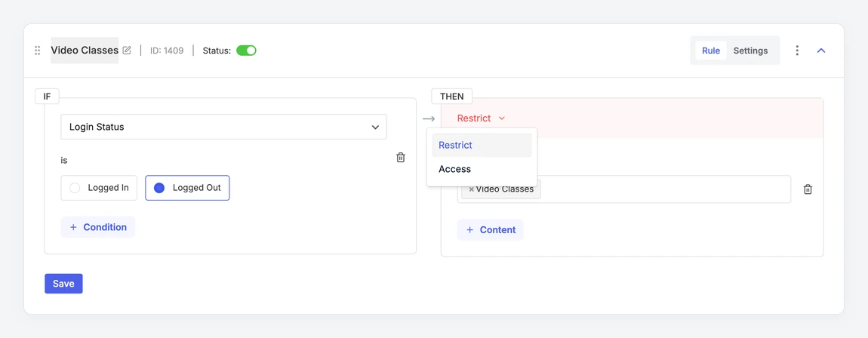Image resolution: width=868 pixels, height=338 pixels.
Task: Remove the Video Classes tag using the x
Action: tap(471, 189)
